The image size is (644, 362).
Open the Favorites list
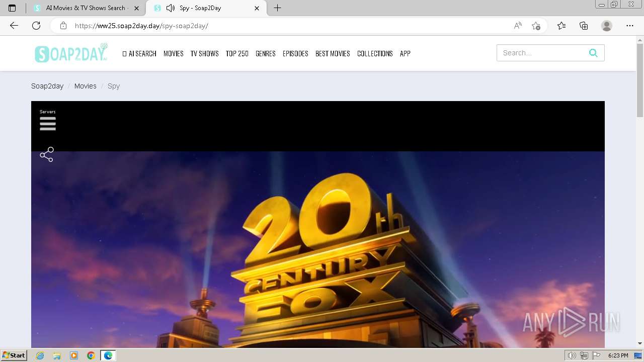tap(561, 26)
